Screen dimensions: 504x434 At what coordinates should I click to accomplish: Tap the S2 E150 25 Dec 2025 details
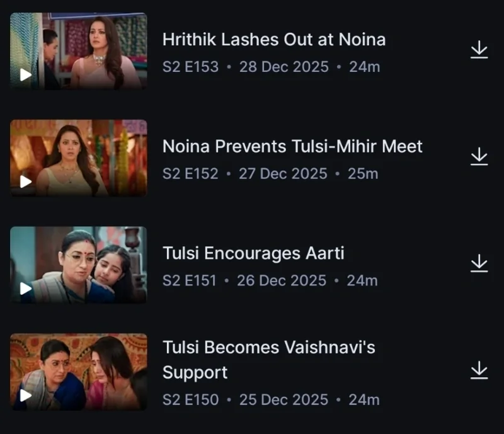point(271,400)
